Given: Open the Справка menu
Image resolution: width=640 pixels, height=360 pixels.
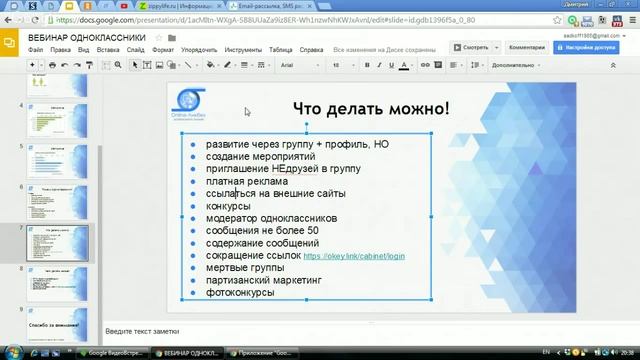Looking at the screenshot, I should (311, 50).
